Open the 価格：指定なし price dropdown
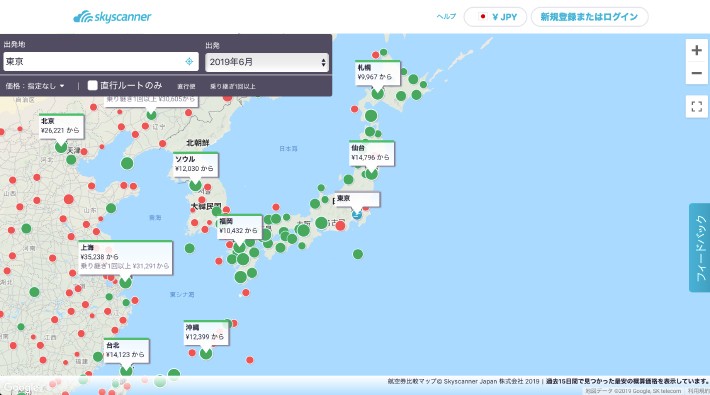Screen dimensions: 710x395 click(x=35, y=86)
